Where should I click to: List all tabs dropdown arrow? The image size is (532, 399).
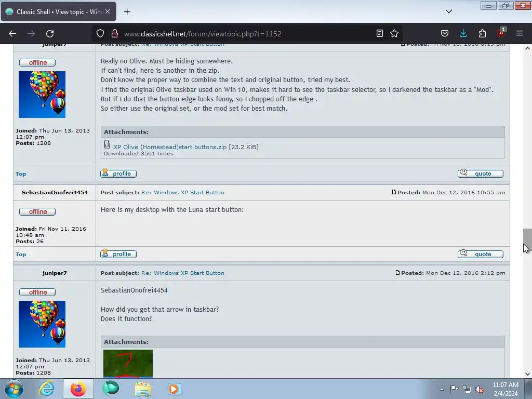click(x=449, y=11)
